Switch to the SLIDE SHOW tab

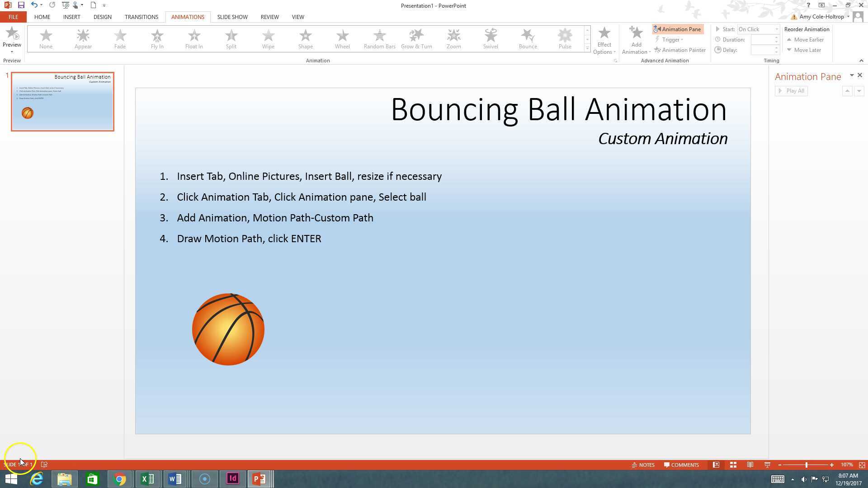[x=232, y=17]
